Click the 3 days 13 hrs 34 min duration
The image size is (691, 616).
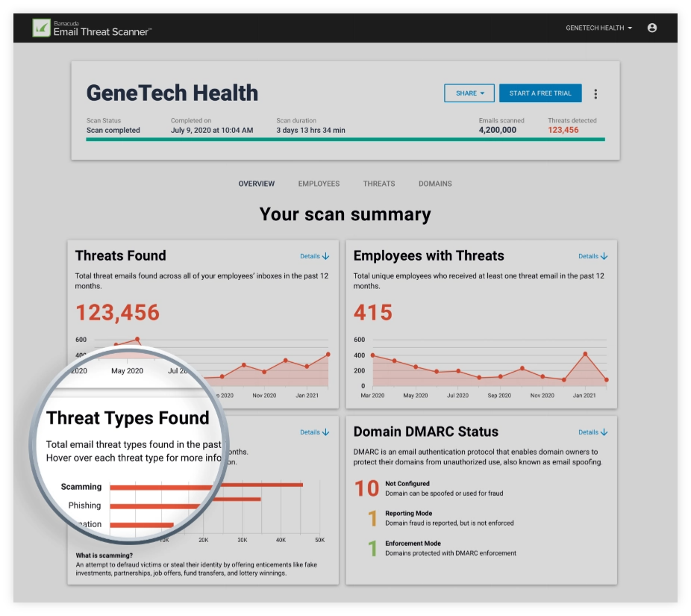(x=310, y=130)
